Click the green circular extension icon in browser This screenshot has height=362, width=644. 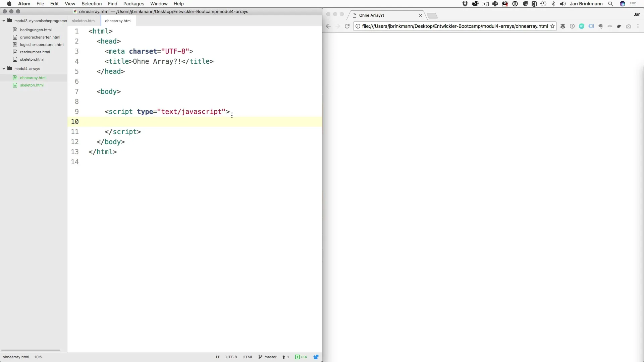(x=582, y=26)
